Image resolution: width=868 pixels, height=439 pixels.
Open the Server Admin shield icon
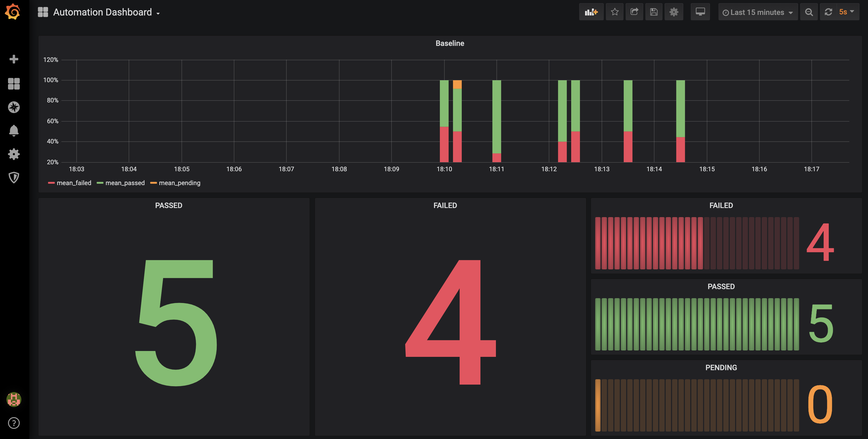[14, 177]
